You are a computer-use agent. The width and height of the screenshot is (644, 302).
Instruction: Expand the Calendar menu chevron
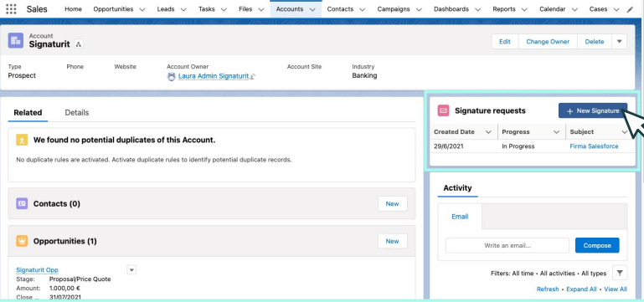tap(574, 9)
